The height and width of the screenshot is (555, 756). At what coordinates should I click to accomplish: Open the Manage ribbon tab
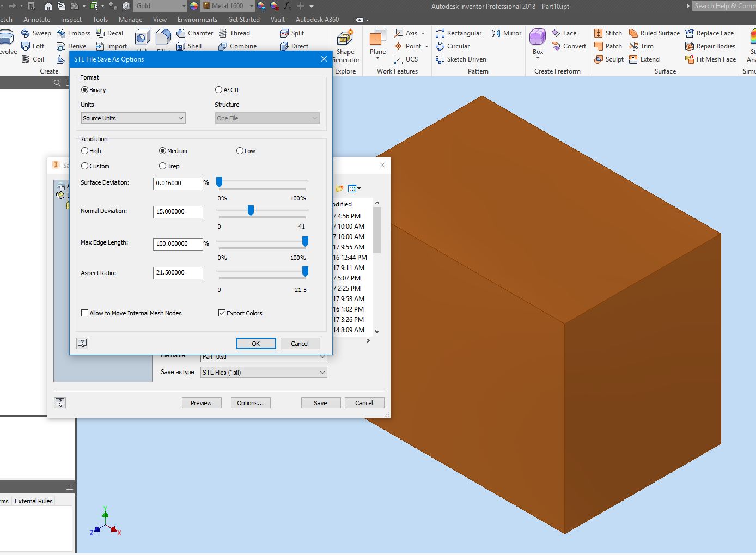coord(131,20)
